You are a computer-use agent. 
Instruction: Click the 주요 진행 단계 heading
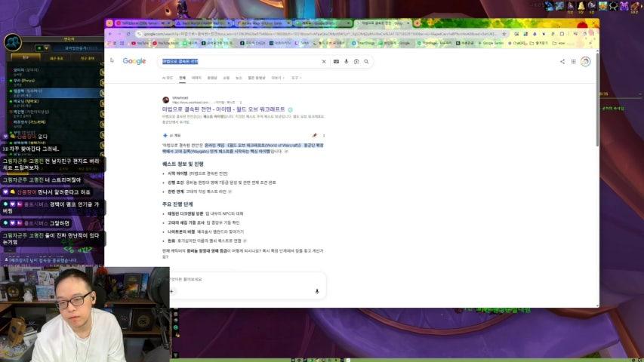point(177,204)
